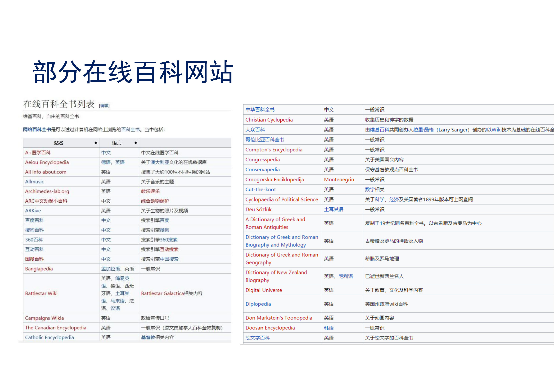This screenshot has height=392, width=554.
Task: Click the 土耳其语 language link
Action: 333,210
